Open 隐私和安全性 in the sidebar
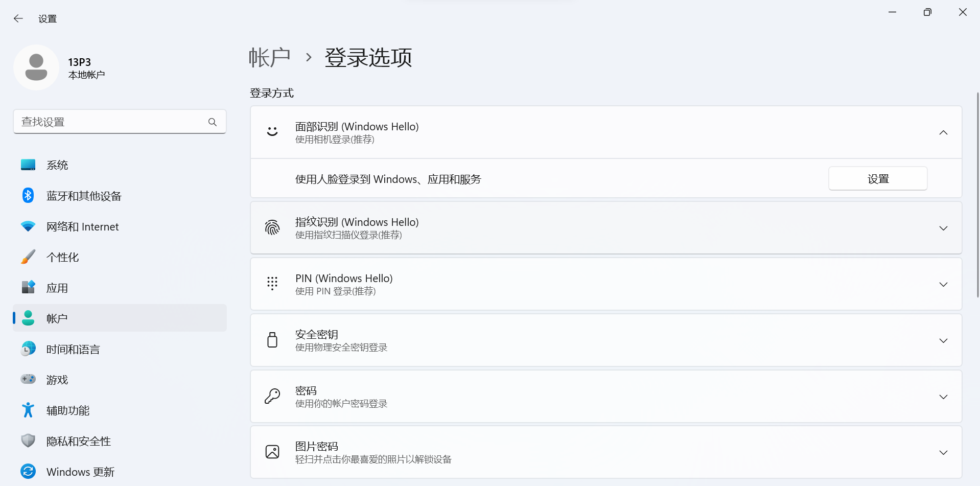This screenshot has height=486, width=980. 79,441
